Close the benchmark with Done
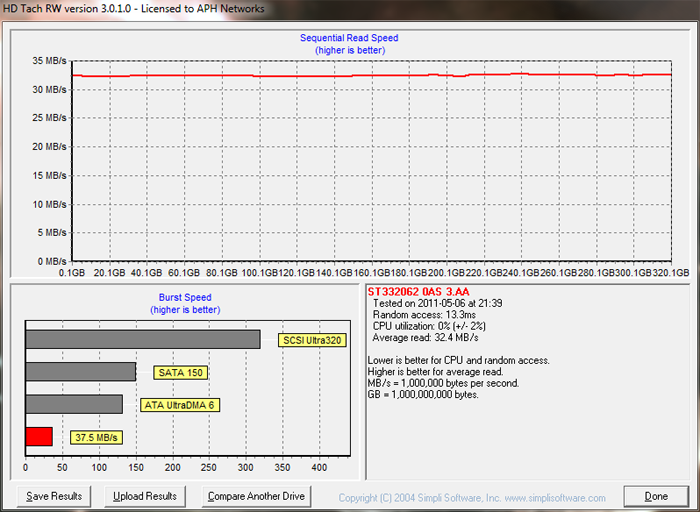This screenshot has height=512, width=700. (656, 496)
